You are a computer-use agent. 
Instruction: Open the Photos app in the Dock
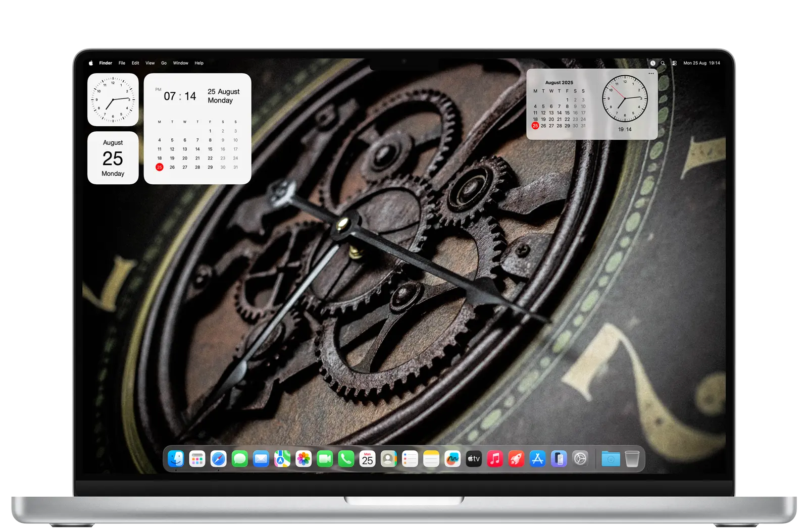coord(304,459)
